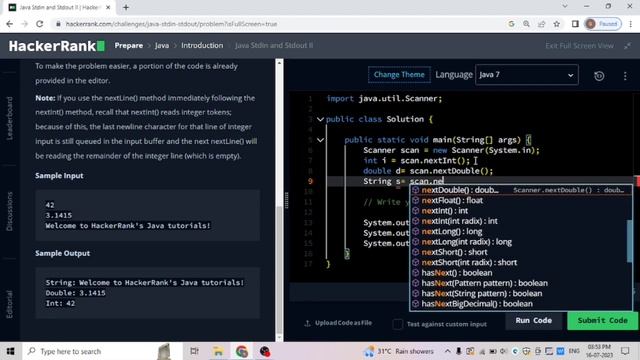Collapse the public class Solution fold arrow
Image resolution: width=640 pixels, height=360 pixels.
(x=320, y=119)
